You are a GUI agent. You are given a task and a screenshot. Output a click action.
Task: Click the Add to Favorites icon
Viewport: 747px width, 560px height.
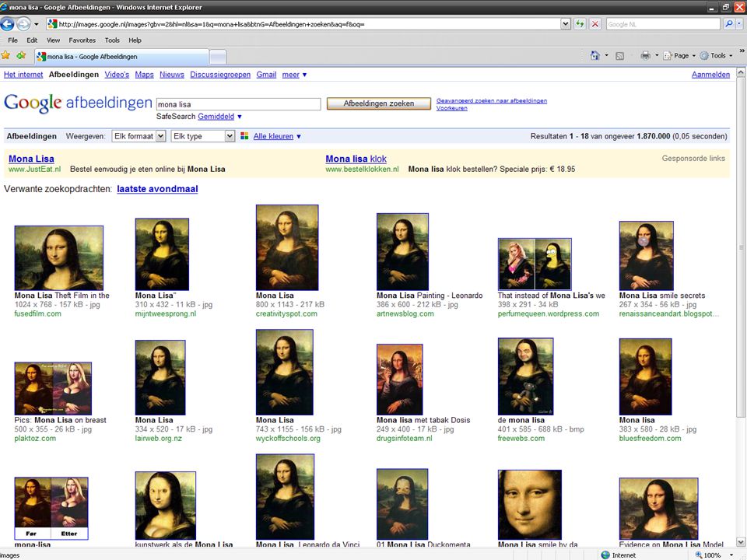point(22,56)
